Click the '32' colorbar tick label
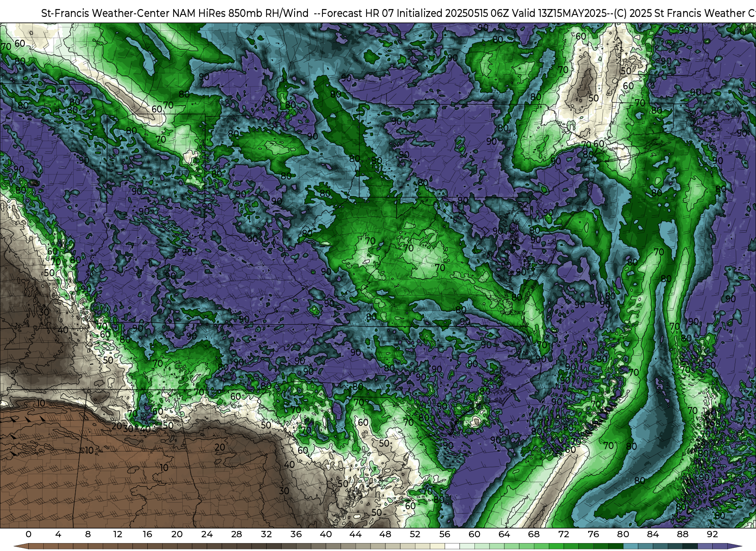 [266, 534]
